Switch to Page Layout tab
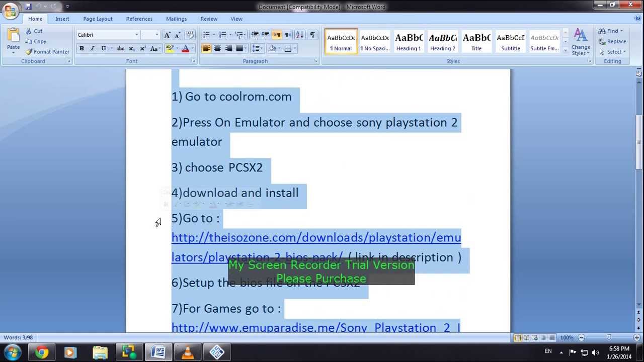 98,19
